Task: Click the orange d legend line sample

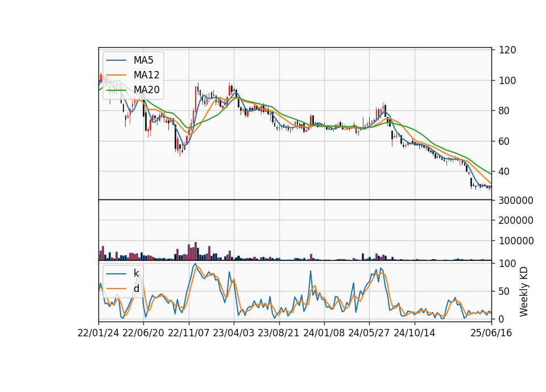Action: 116,289
